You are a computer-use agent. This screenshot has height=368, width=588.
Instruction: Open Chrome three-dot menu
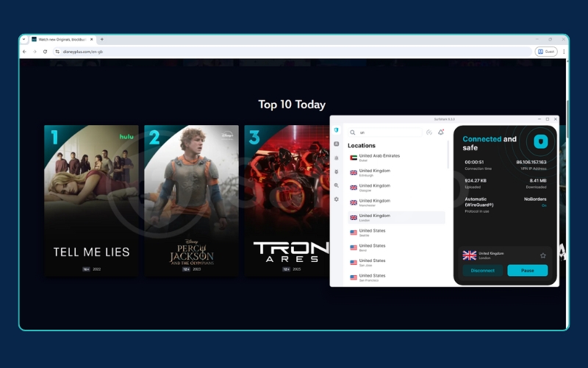point(564,52)
